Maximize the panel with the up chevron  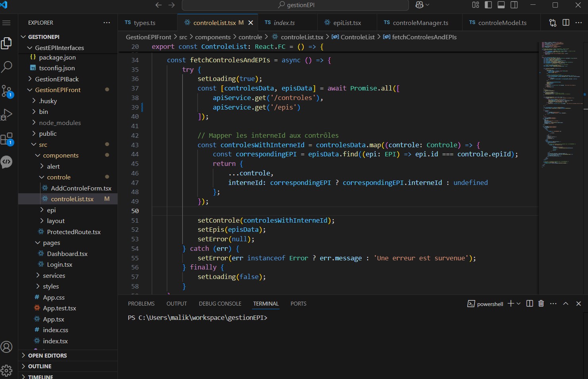pyautogui.click(x=566, y=304)
